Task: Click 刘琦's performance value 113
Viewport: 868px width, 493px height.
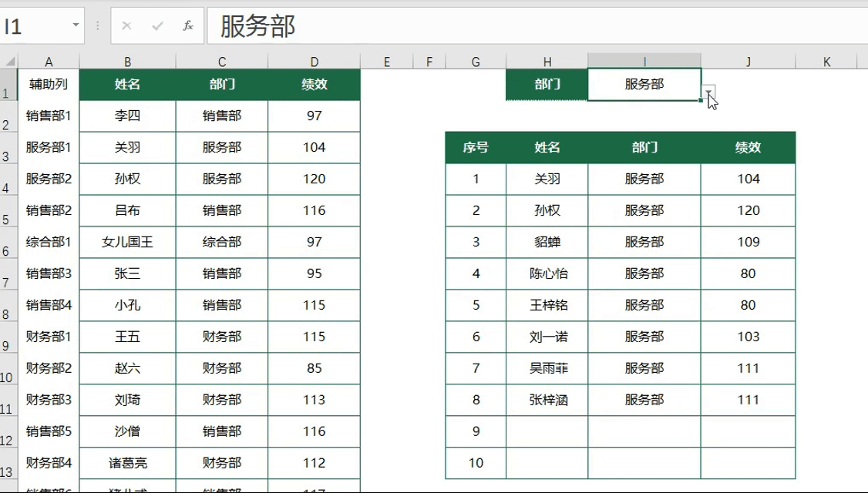Action: (315, 400)
